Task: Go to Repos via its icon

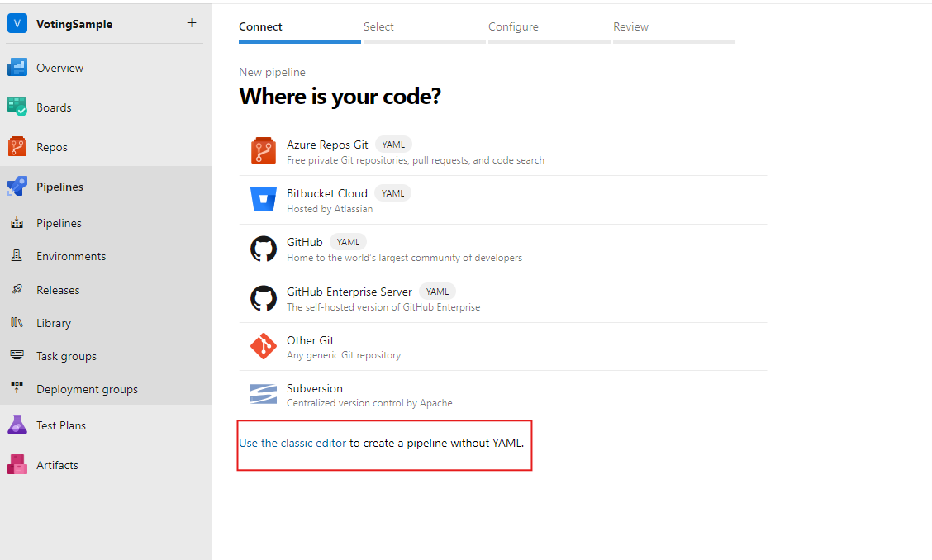Action: point(17,147)
